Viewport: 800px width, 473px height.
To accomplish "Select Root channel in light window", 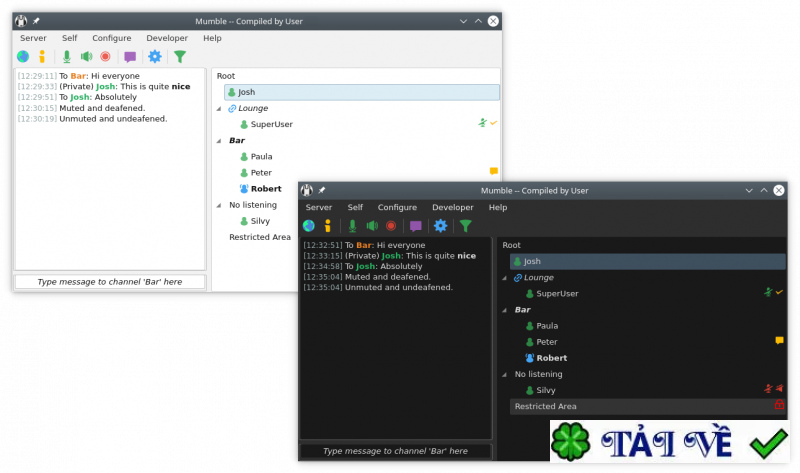I will pos(226,76).
